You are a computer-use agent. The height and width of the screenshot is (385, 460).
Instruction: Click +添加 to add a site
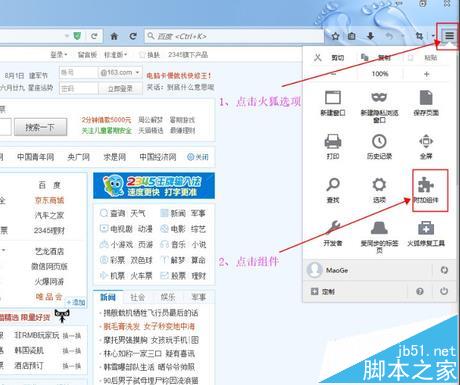[76, 302]
